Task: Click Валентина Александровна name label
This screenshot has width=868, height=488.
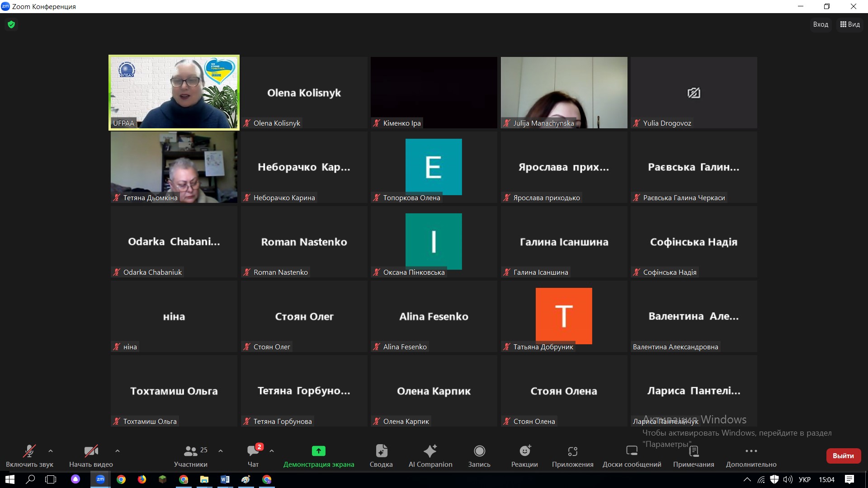Action: coord(675,347)
